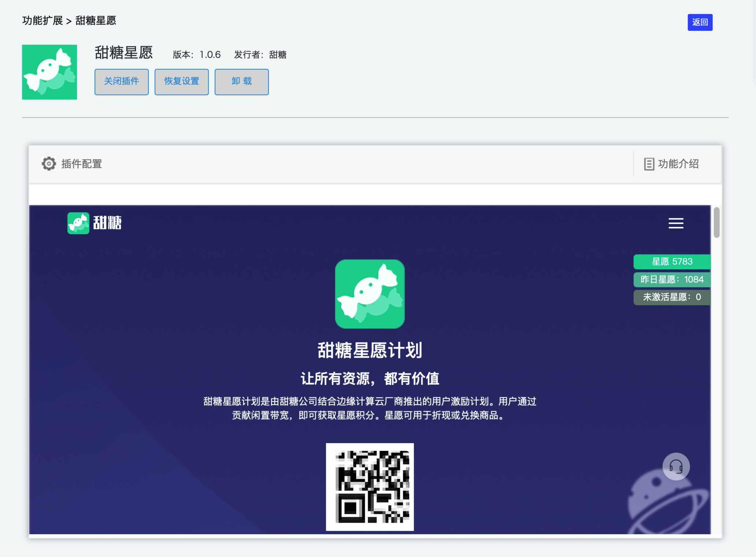Screen dimensions: 756x557
Task: Click the 返回 back button
Action: (700, 22)
